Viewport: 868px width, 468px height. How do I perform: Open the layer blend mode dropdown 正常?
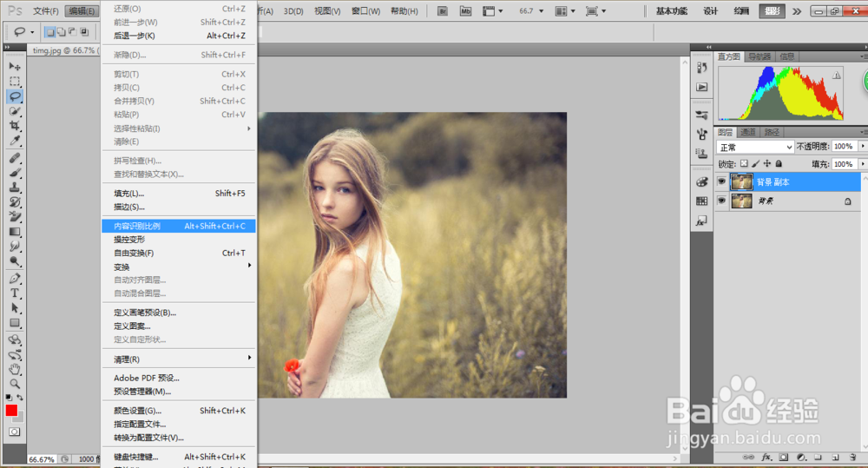tap(754, 147)
